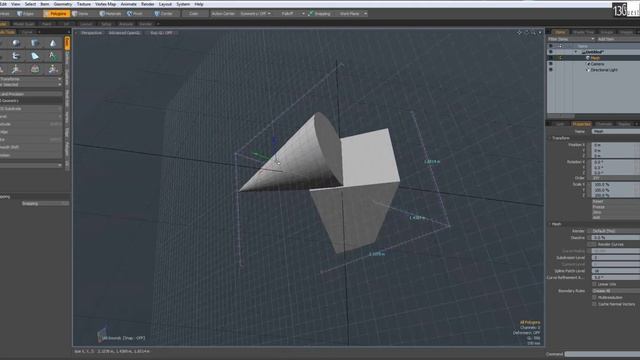Click the Directional Light item icon

588,70
